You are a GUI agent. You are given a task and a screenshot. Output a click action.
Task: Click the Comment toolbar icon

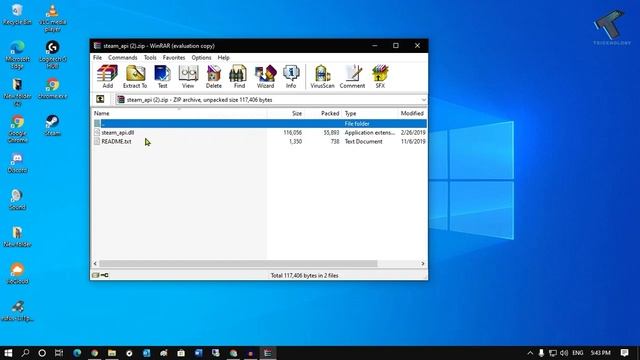[x=352, y=76]
